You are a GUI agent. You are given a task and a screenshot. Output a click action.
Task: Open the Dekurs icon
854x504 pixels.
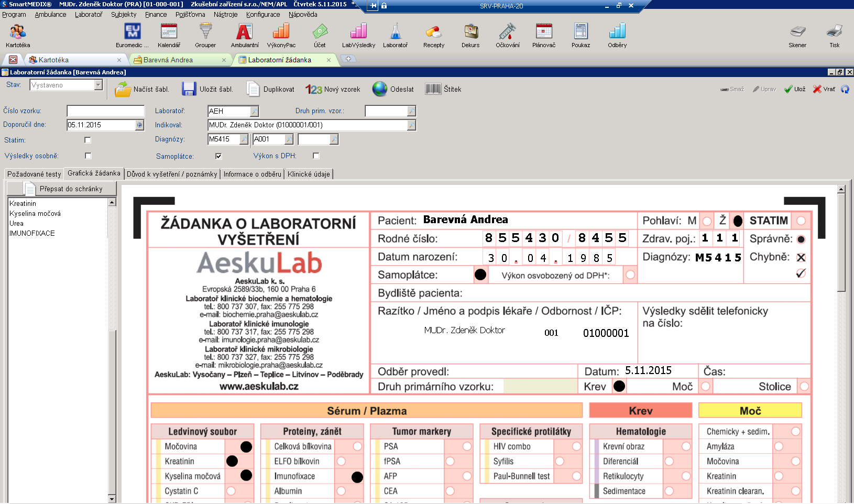click(x=470, y=36)
